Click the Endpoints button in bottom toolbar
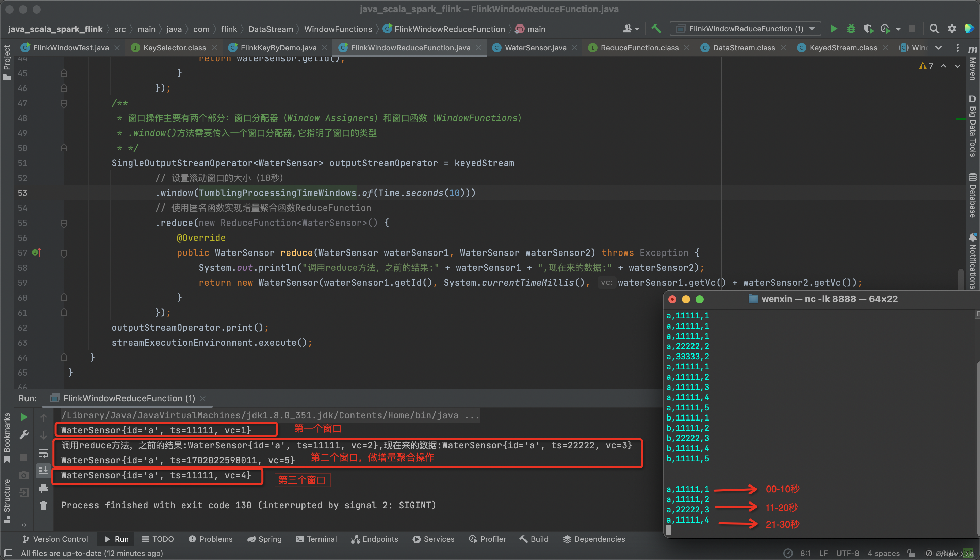This screenshot has height=560, width=980. (374, 538)
